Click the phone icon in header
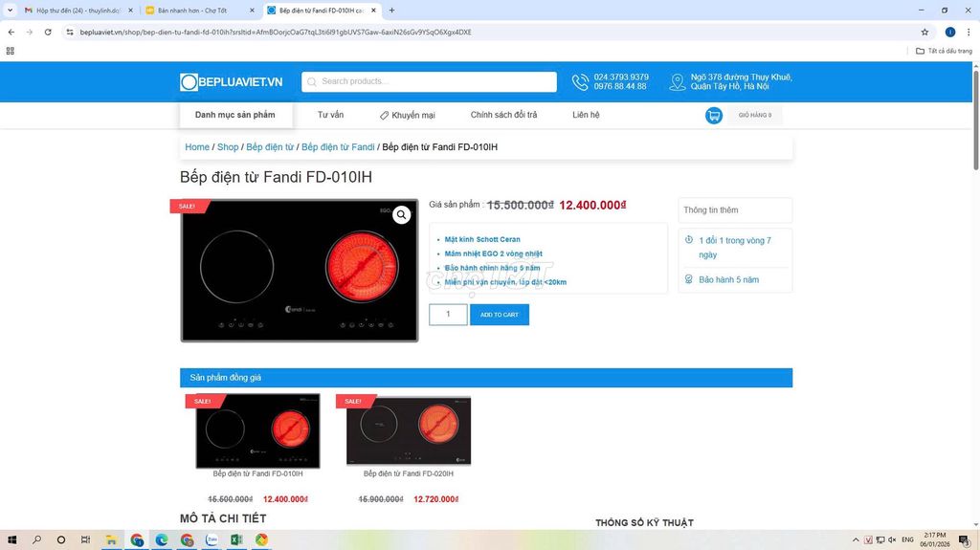980x550 pixels. [x=580, y=82]
